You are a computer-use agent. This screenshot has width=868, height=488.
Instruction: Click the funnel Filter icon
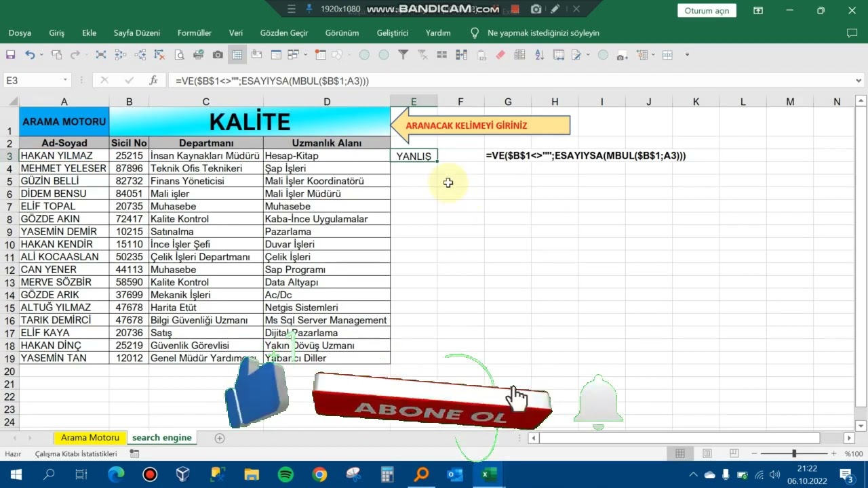click(x=403, y=55)
